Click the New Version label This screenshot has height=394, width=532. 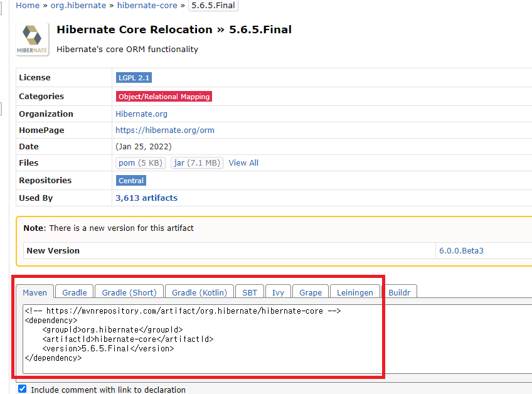[x=53, y=251]
